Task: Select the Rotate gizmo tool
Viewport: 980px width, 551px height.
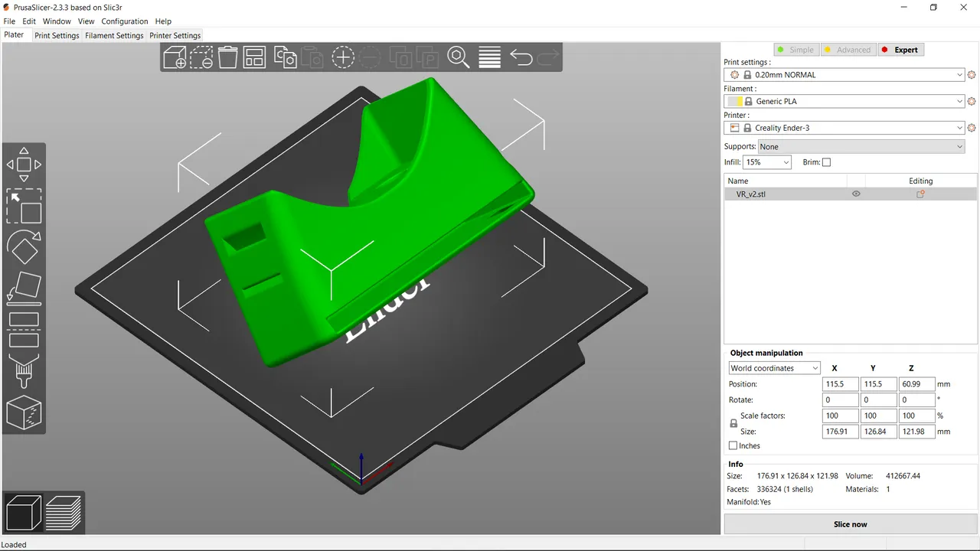Action: 24,246
